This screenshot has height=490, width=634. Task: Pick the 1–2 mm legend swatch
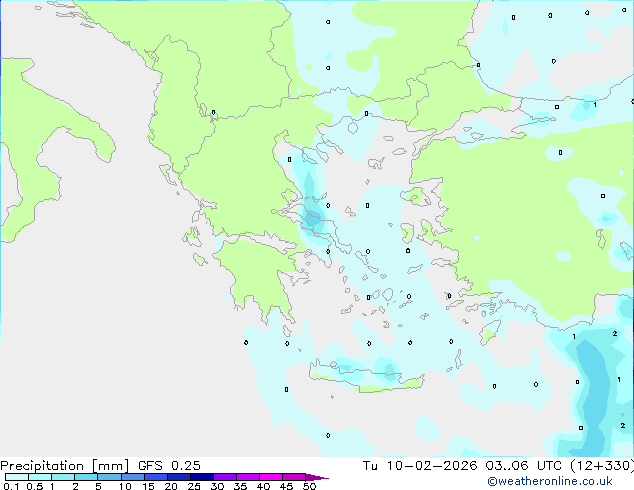pyautogui.click(x=63, y=477)
